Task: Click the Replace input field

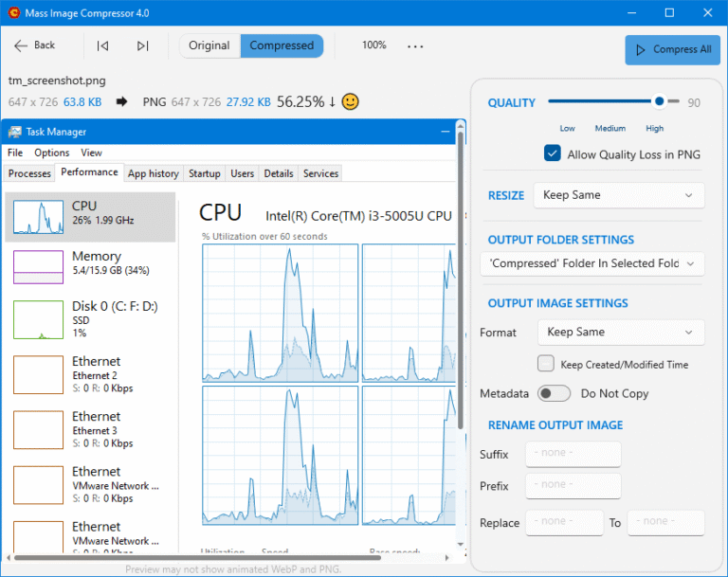Action: coord(564,523)
